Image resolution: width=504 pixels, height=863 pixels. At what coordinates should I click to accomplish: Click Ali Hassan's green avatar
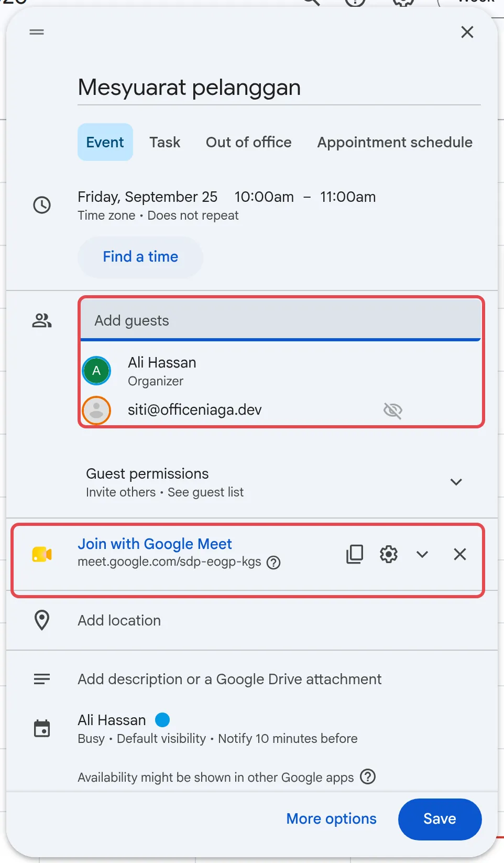[x=96, y=371]
